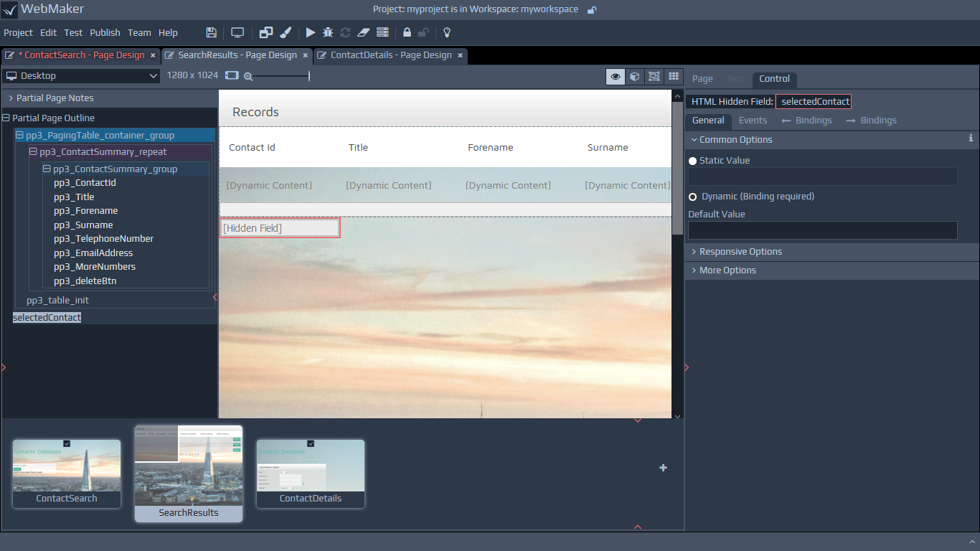This screenshot has height=551, width=980.
Task: Click the lightbulb icon in toolbar
Action: 447,32
